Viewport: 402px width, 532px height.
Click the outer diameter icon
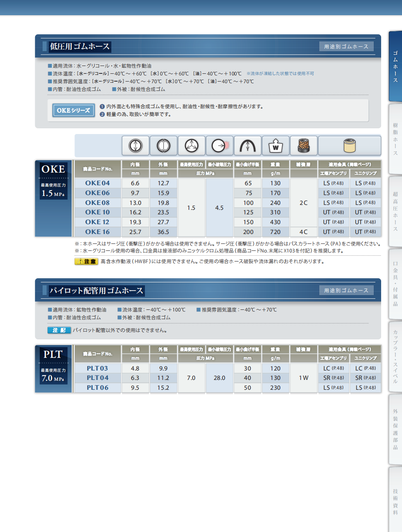tap(163, 146)
